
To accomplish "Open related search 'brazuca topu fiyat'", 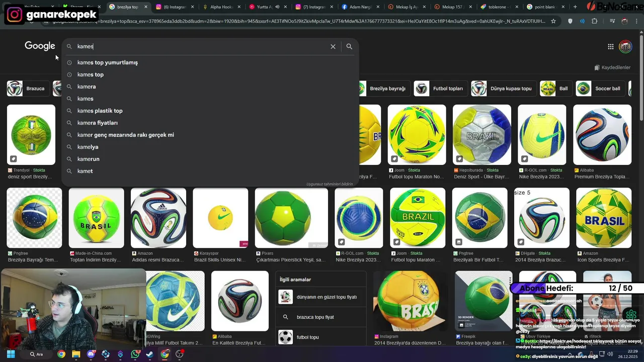I will point(321,317).
